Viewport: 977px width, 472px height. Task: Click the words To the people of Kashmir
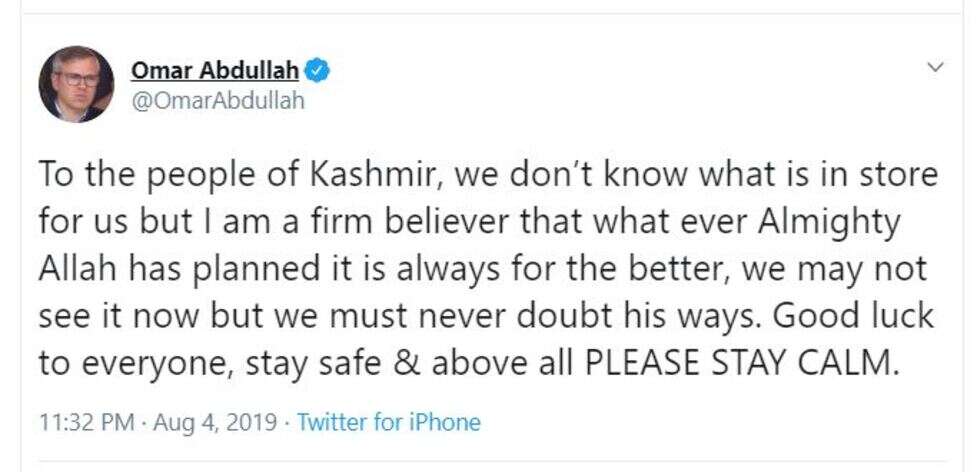(x=236, y=177)
